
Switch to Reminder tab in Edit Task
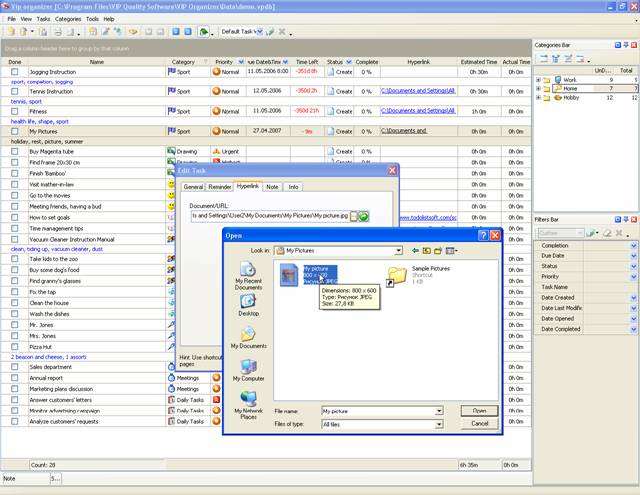pos(220,186)
